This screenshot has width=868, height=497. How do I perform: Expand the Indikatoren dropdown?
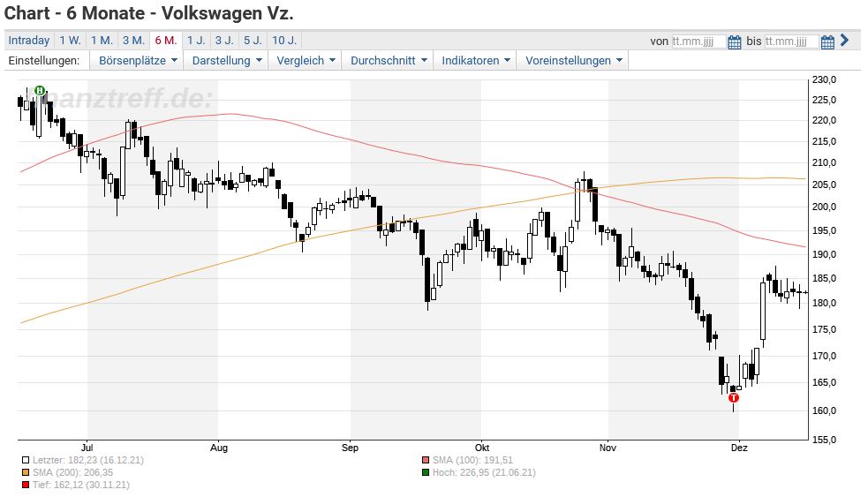[476, 60]
